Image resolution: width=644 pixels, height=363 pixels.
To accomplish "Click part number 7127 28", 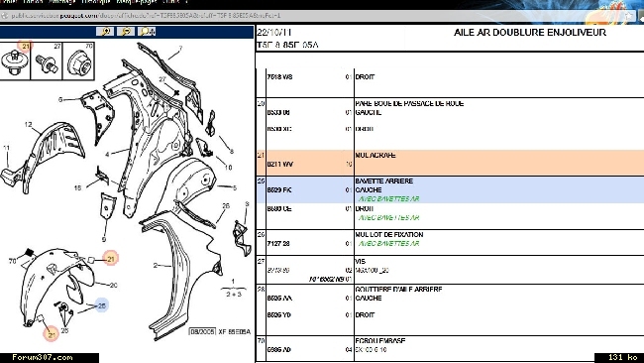I will pos(278,244).
